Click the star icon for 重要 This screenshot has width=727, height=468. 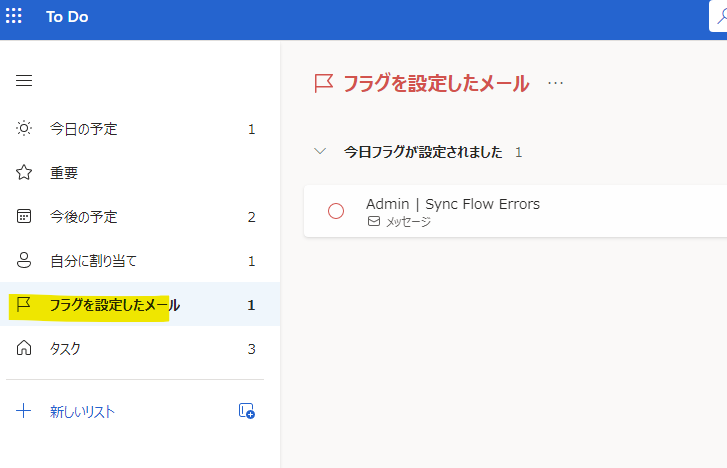(x=24, y=173)
